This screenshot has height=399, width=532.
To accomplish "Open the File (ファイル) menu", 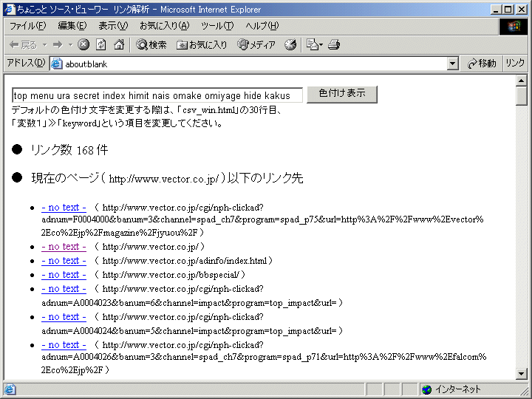I will click(x=27, y=26).
